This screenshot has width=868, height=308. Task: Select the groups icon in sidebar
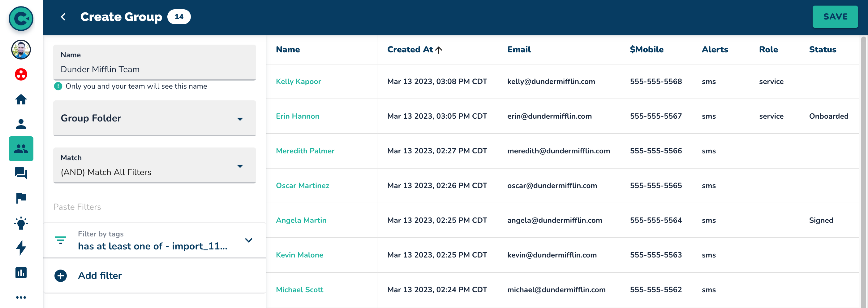(21, 148)
